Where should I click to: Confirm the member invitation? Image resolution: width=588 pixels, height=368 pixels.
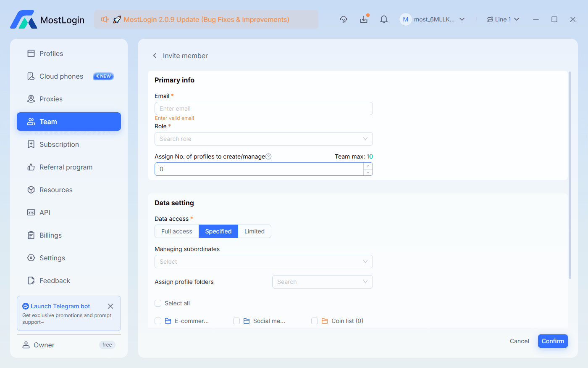(x=553, y=341)
